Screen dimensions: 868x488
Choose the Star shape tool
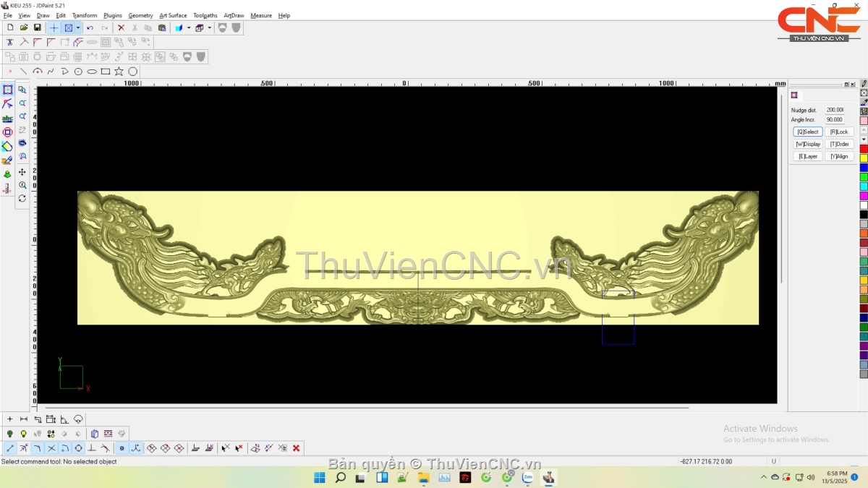pyautogui.click(x=119, y=72)
